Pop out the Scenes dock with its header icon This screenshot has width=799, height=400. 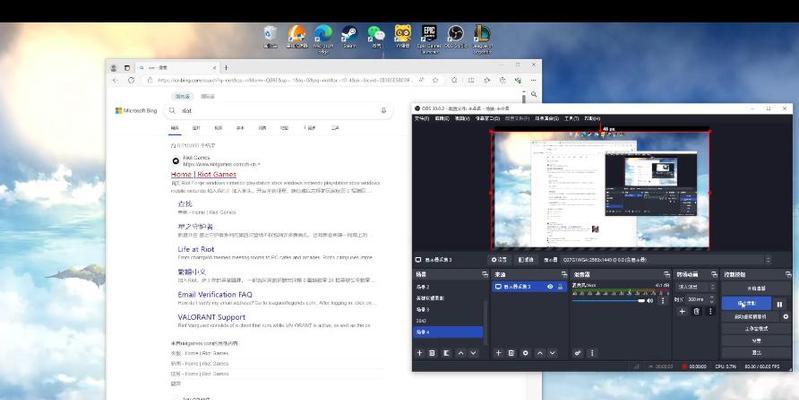point(485,274)
